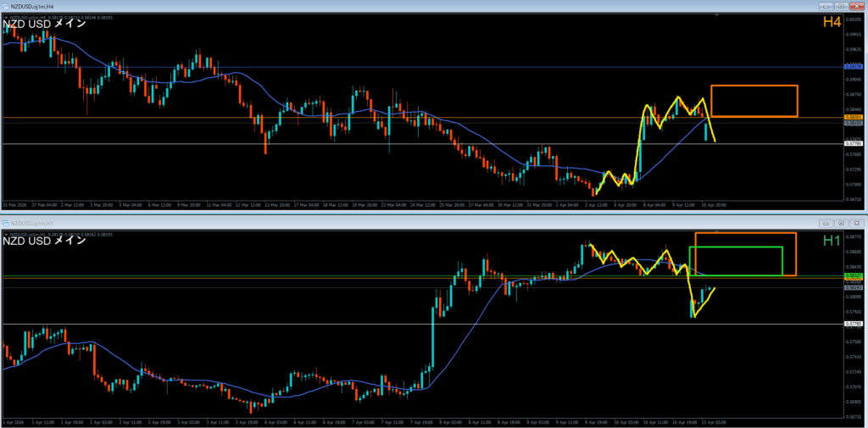Click the green H1 timeframe label
The image size is (868, 428).
tap(831, 241)
